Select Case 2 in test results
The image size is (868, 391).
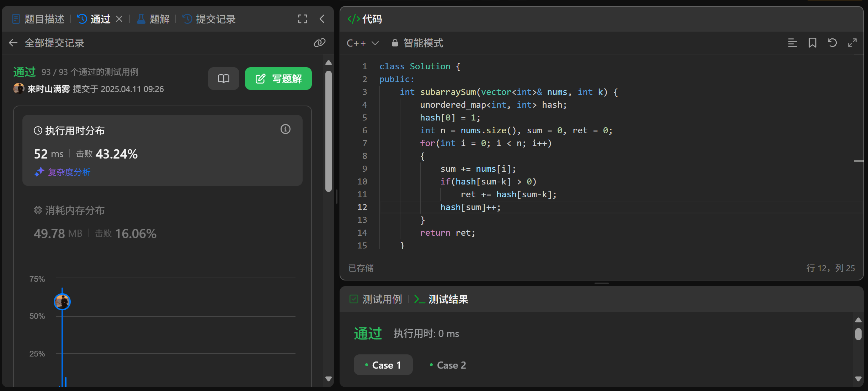[448, 365]
